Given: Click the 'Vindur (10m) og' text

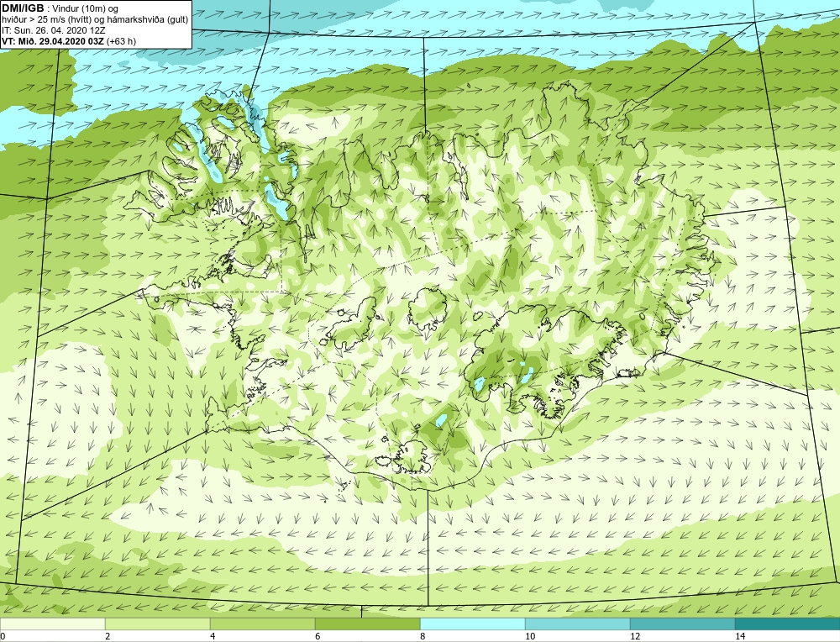Looking at the screenshot, I should pyautogui.click(x=87, y=9).
